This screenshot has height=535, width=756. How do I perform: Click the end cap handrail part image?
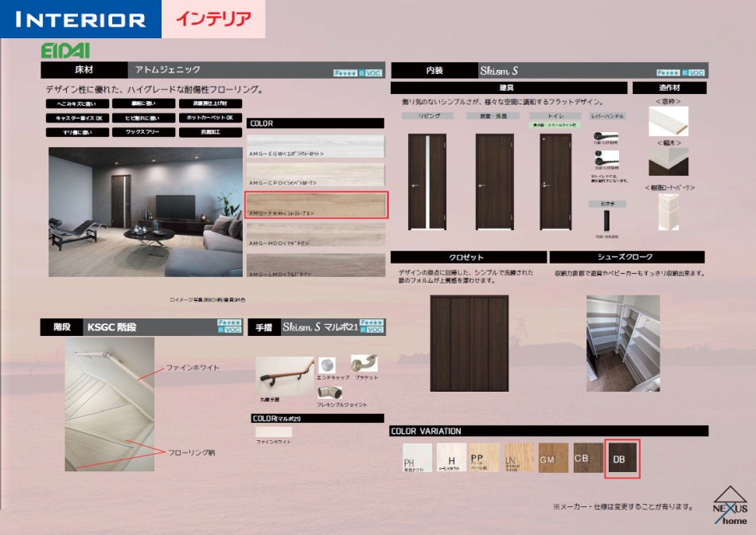(x=326, y=365)
